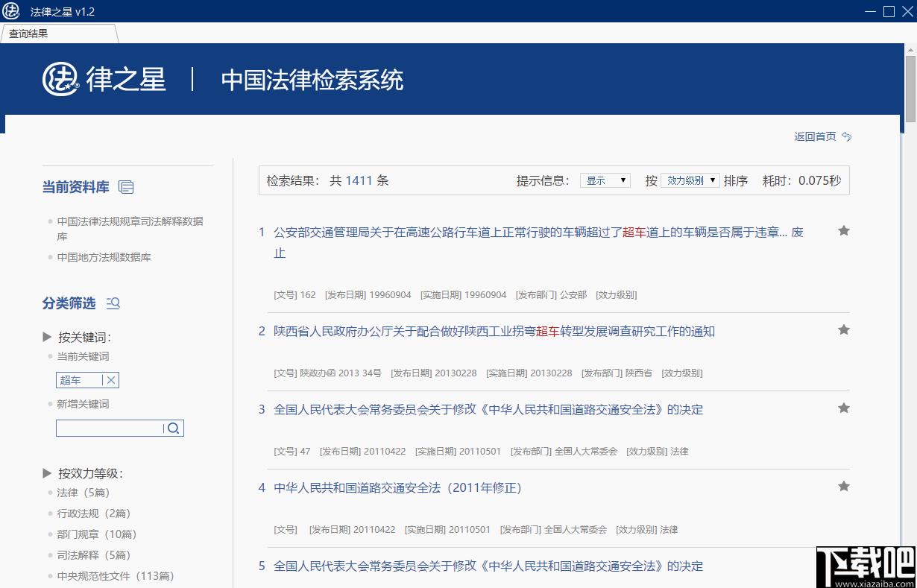Open result 2 陕西省人民政府办公厅 notice
Screen dimensions: 917x588
[494, 331]
